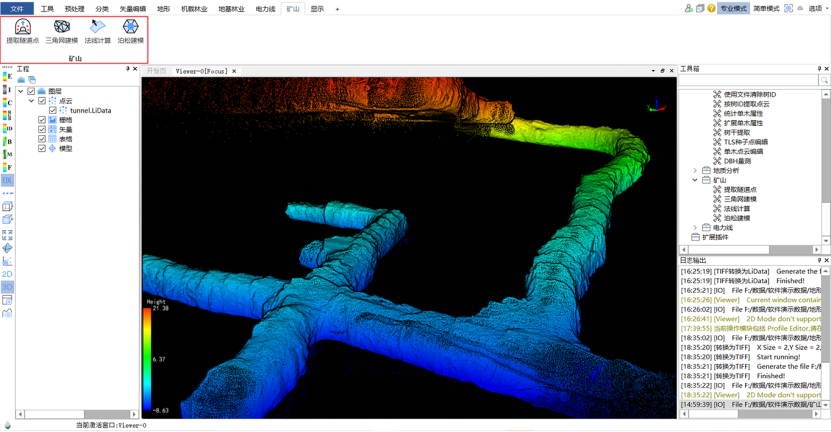Click the add new window icon

(7, 300)
